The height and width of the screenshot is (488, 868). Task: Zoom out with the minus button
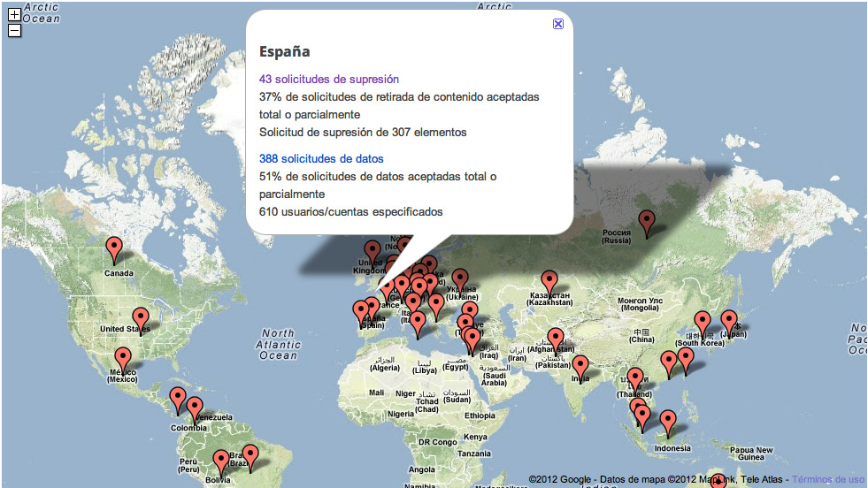(14, 30)
